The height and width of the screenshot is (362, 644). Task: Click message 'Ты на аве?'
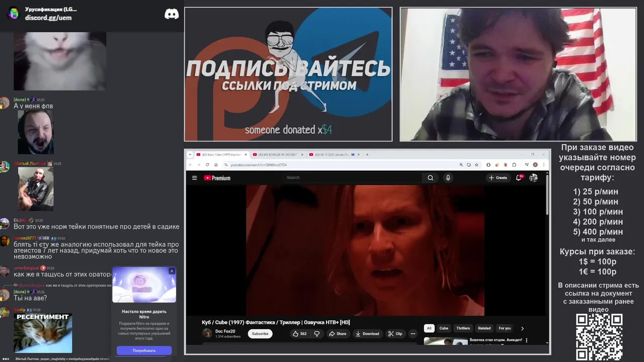pyautogui.click(x=30, y=298)
